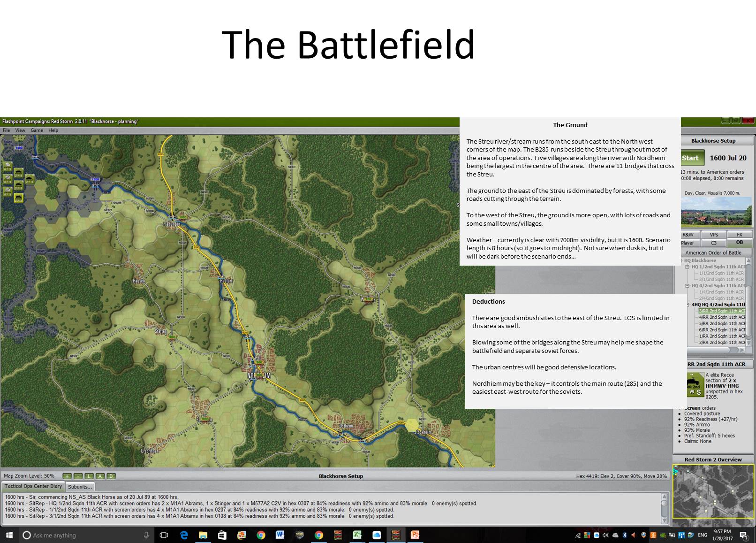Click the ENG language indicator in the tray
Image resolution: width=756 pixels, height=543 pixels.
703,535
